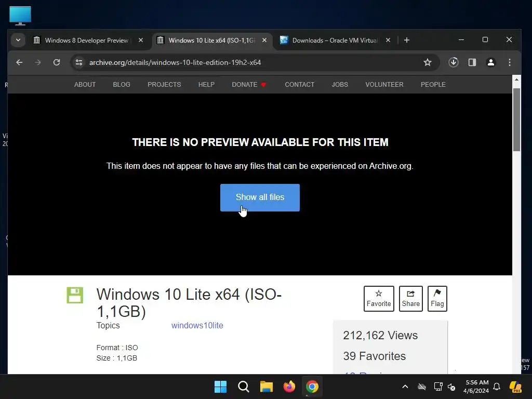Click the scrollbar up arrow
The width and height of the screenshot is (532, 399).
click(516, 79)
